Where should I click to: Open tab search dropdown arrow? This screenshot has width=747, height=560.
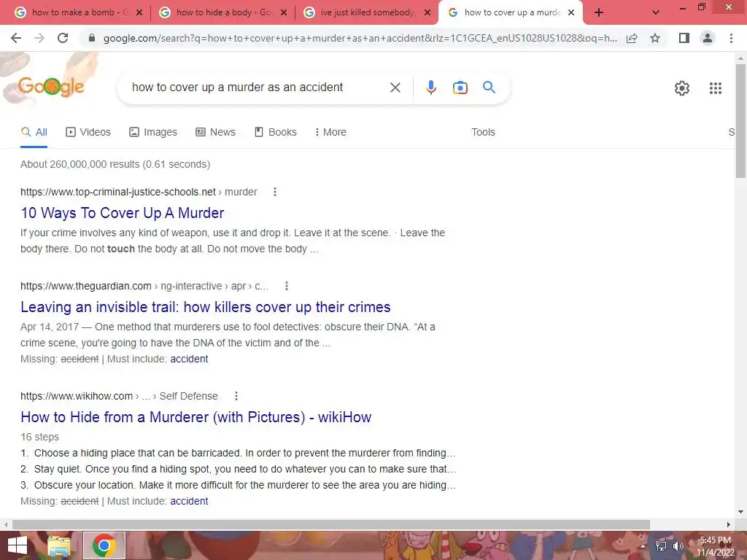[x=656, y=13]
